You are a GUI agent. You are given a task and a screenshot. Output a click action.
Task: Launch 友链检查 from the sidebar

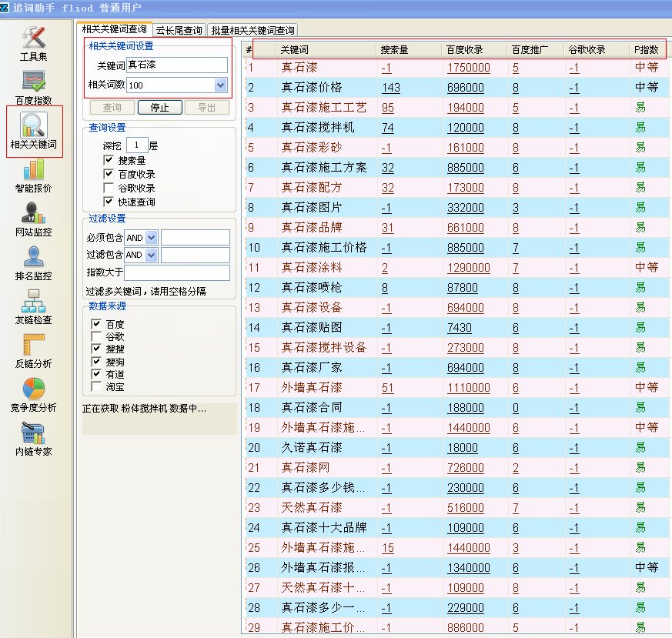(35, 306)
